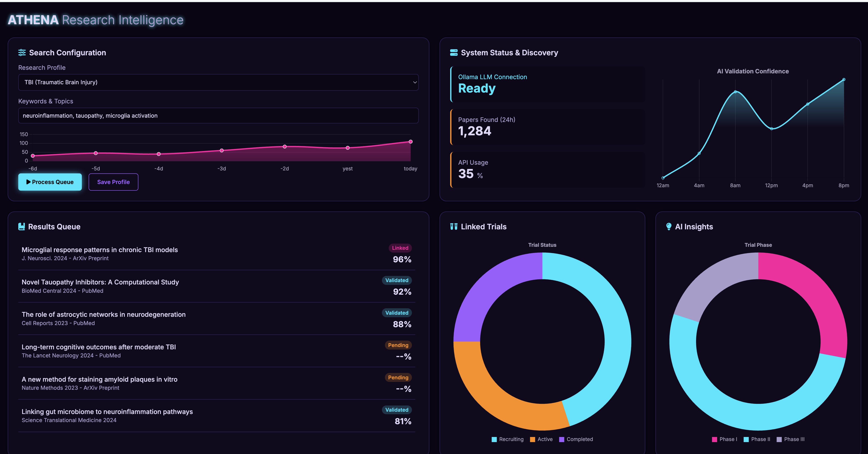The height and width of the screenshot is (454, 868).
Task: Click the -2d data point on keyword chart
Action: click(285, 147)
